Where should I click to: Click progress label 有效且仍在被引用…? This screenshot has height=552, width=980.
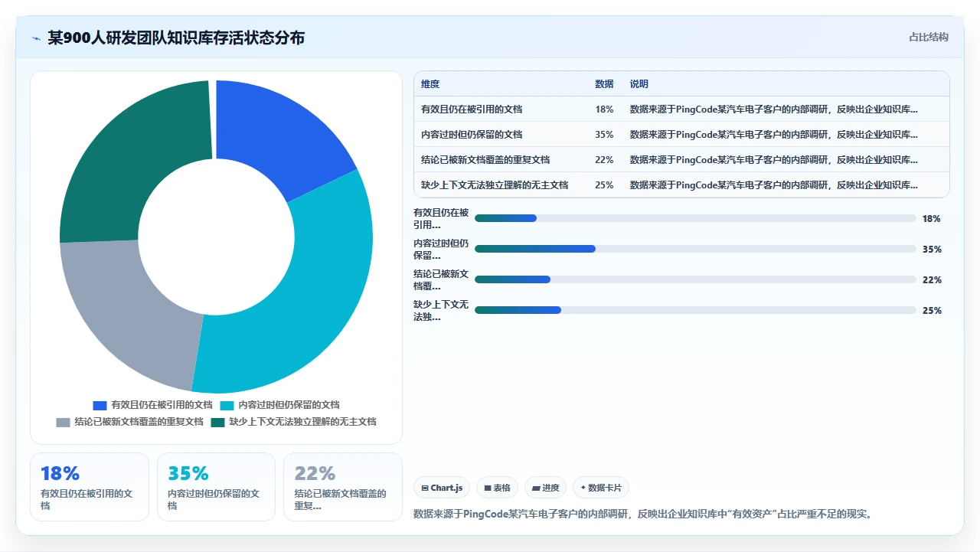pos(441,218)
